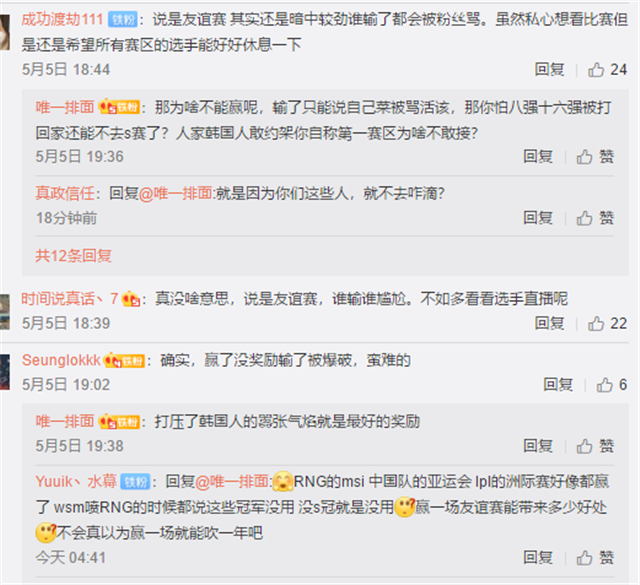Like 时间说真话、7's comment with 22 likes
The image size is (640, 585).
click(607, 323)
